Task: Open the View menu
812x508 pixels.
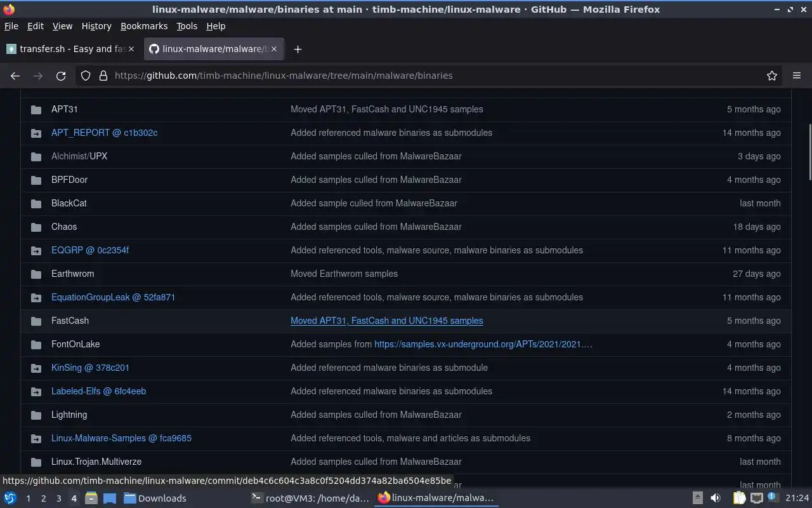Action: pyautogui.click(x=62, y=26)
